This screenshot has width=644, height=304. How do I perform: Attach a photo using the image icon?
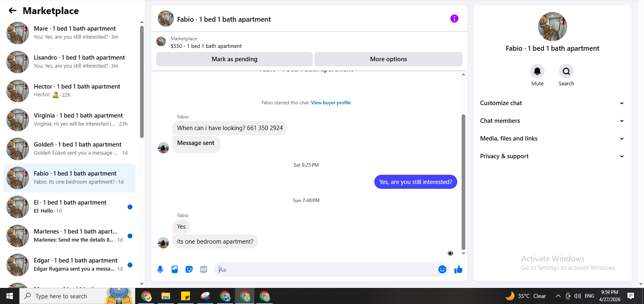[175, 269]
